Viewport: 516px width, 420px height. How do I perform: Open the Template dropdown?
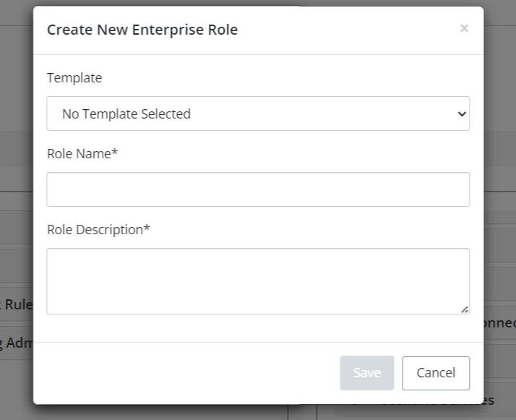click(x=258, y=113)
